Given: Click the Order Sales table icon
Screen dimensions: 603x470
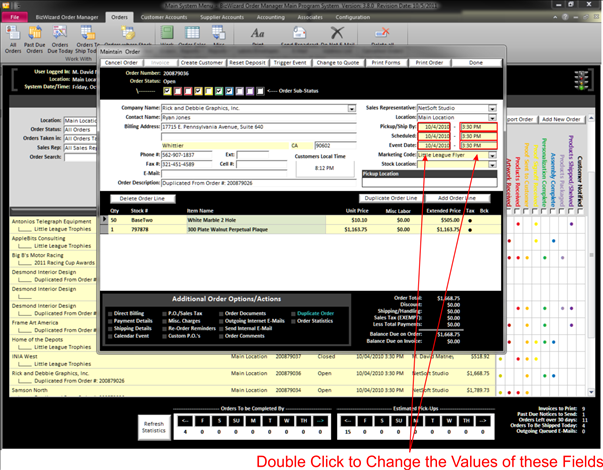Looking at the screenshot, I should [192, 33].
